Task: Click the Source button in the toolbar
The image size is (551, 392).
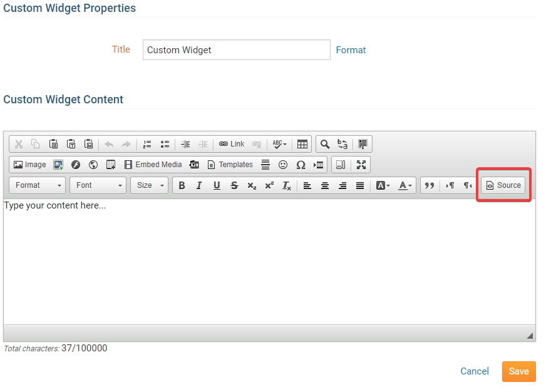Action: [503, 185]
